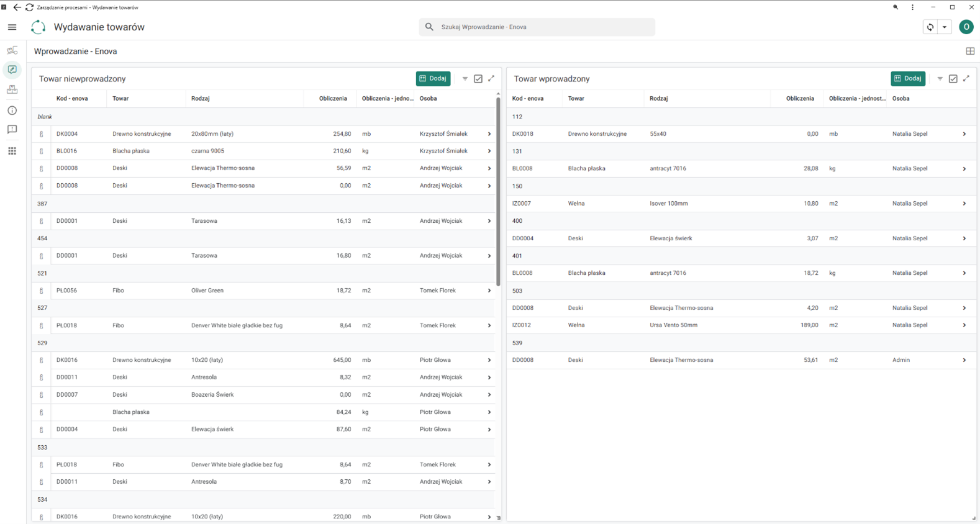Open the grid layout icon near Wprowadzanie header
Viewport: 980px width, 524px height.
tap(970, 52)
